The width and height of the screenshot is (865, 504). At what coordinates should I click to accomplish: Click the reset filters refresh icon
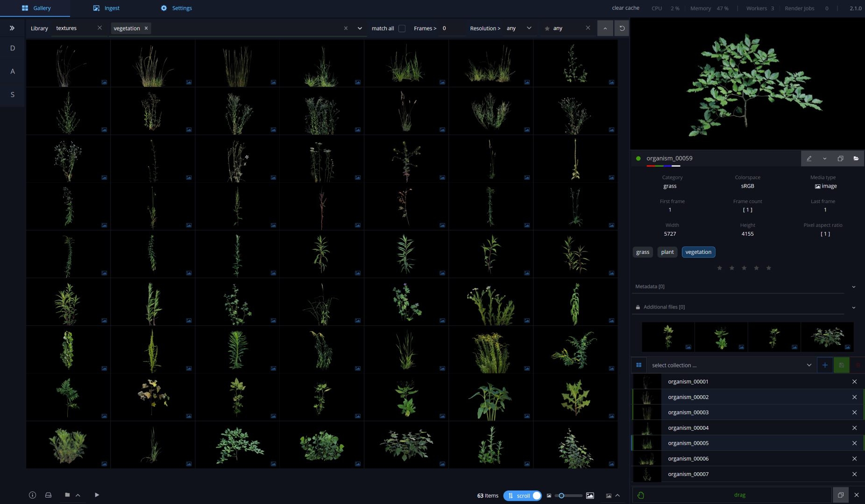[x=622, y=28]
